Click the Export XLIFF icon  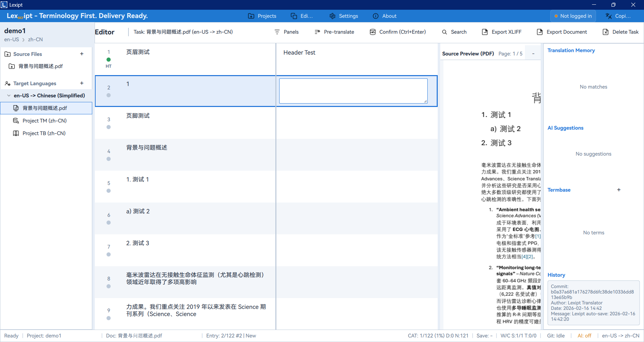485,32
